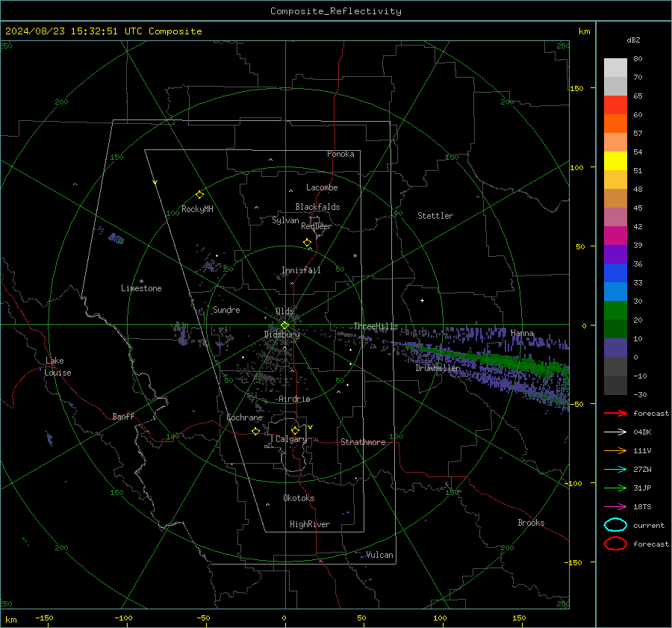Screen dimensions: 672x628
Task: Click the asterisk marker above Limestone
Action: (141, 282)
